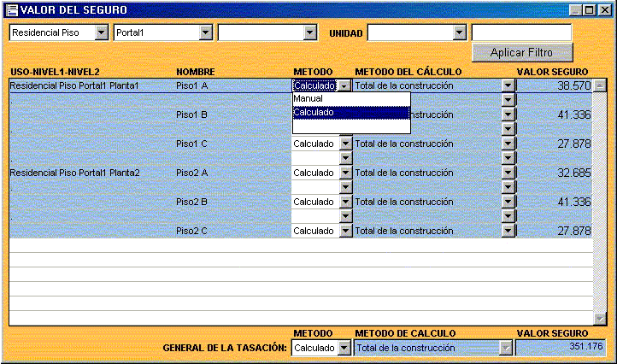617x364 pixels.
Task: Click the Aplicar Filtro button
Action: [522, 53]
